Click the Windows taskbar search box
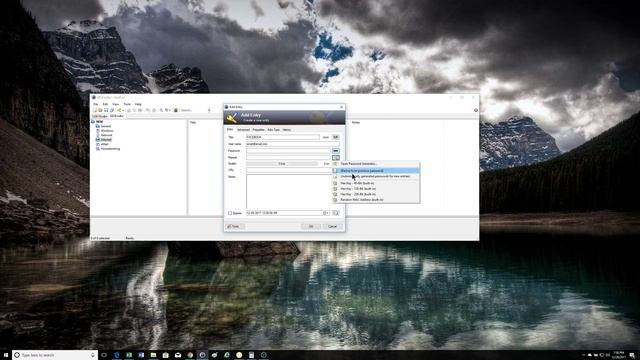This screenshot has height=360, width=640. (x=55, y=355)
